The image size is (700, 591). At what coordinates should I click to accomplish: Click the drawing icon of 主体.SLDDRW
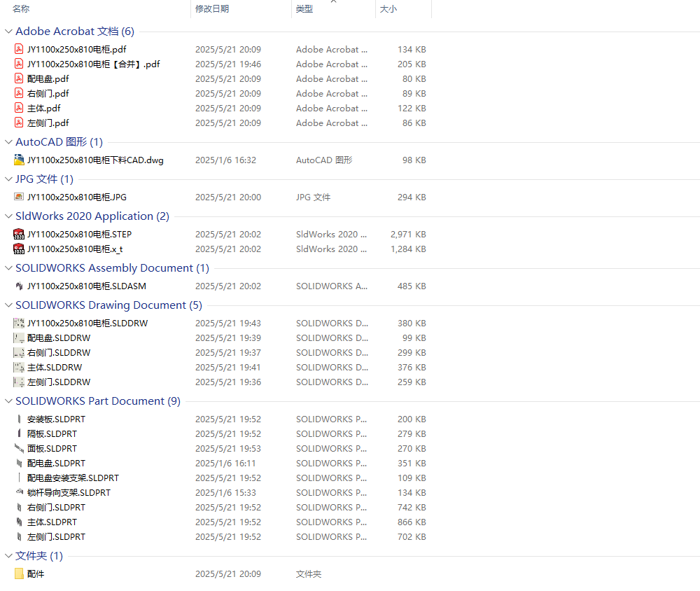(x=19, y=367)
